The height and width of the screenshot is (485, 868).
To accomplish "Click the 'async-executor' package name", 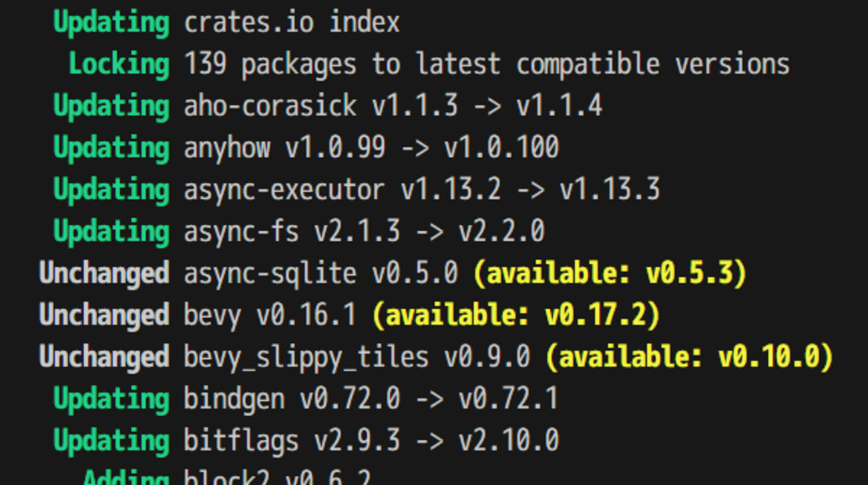I will pyautogui.click(x=284, y=190).
